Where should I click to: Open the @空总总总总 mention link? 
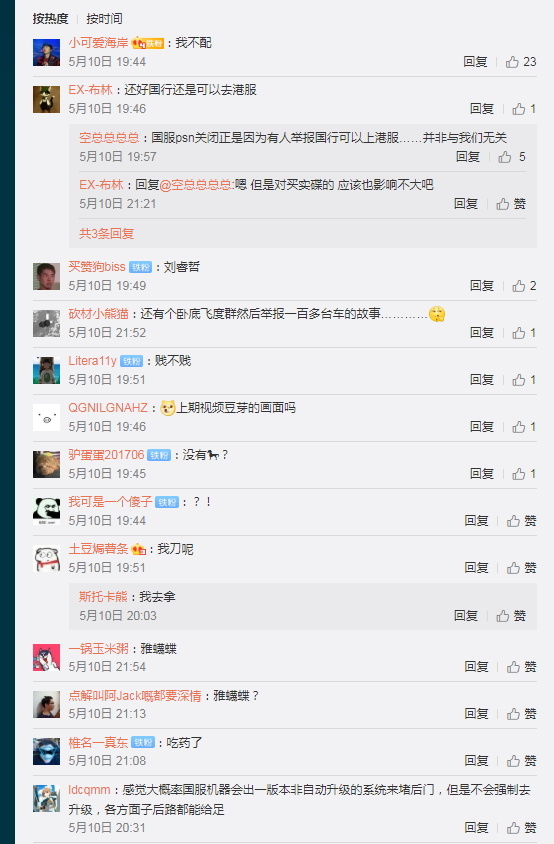[x=196, y=185]
